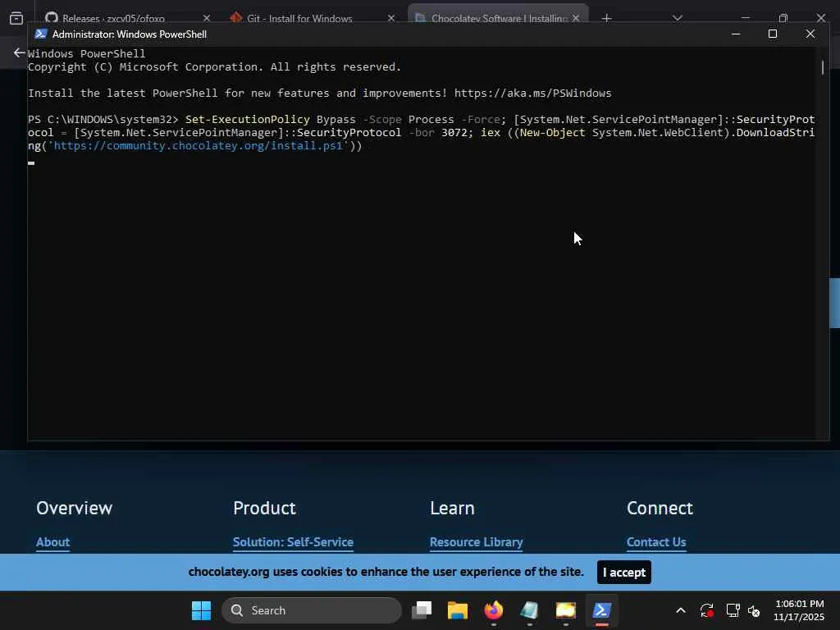
Task: Show hidden system tray icons
Action: coord(681,610)
